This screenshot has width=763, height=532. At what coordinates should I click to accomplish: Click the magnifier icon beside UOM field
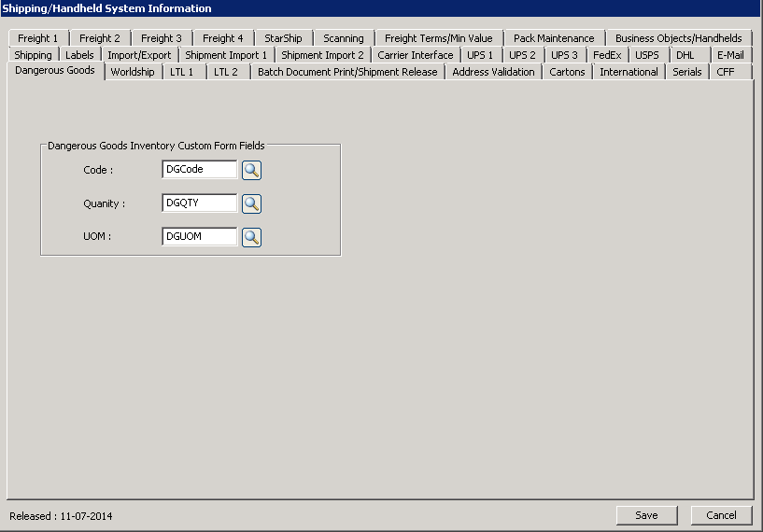(251, 237)
